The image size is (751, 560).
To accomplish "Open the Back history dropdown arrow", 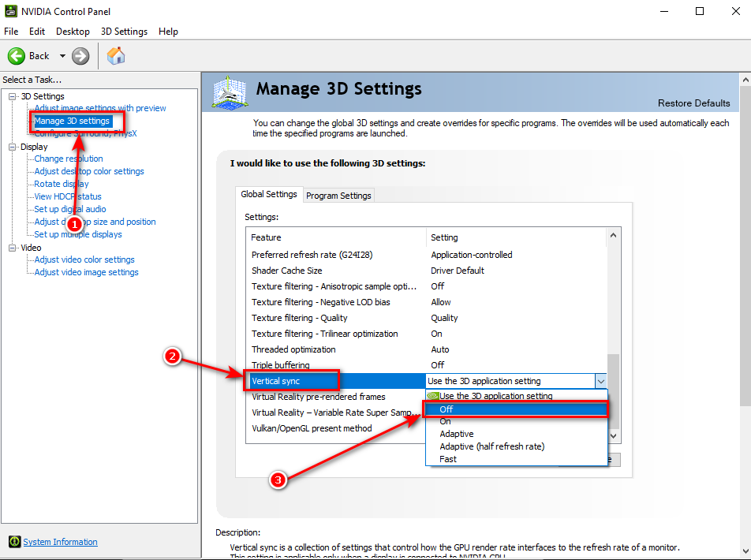I will click(x=62, y=56).
